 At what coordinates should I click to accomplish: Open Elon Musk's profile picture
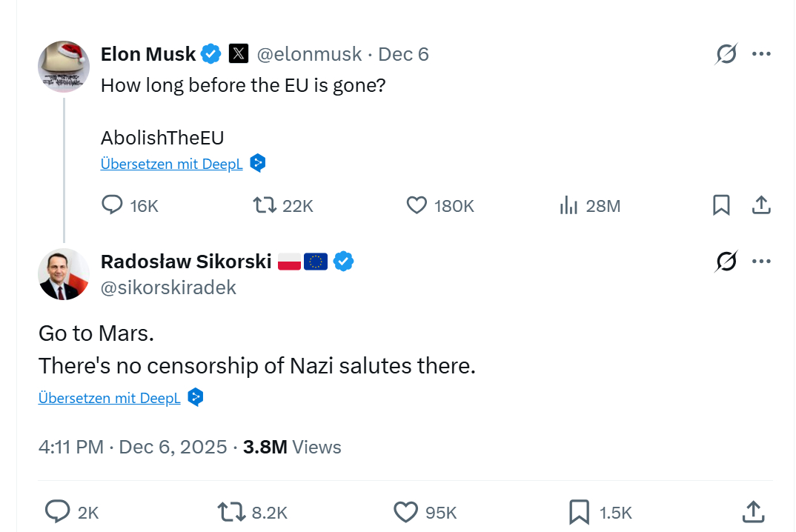64,67
